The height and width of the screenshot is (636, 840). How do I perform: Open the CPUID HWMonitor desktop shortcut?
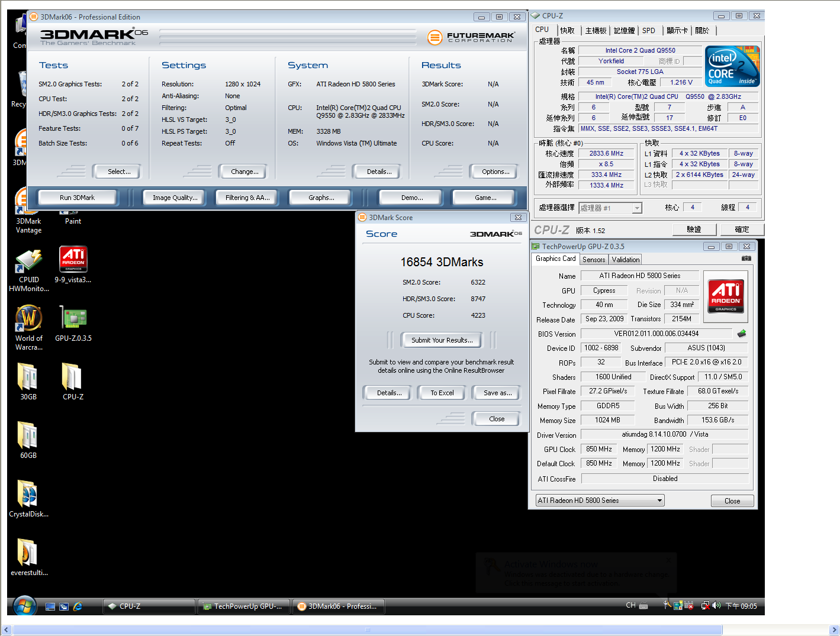point(28,270)
